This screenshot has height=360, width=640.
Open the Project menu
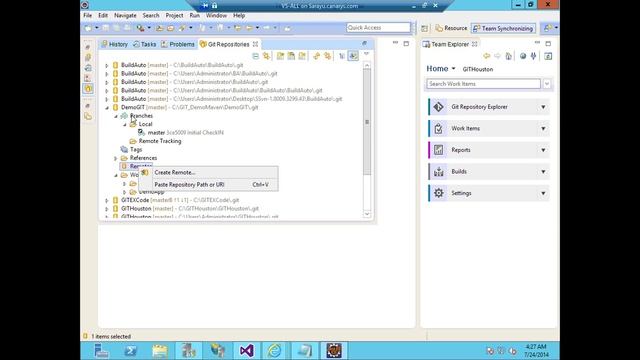tap(174, 16)
